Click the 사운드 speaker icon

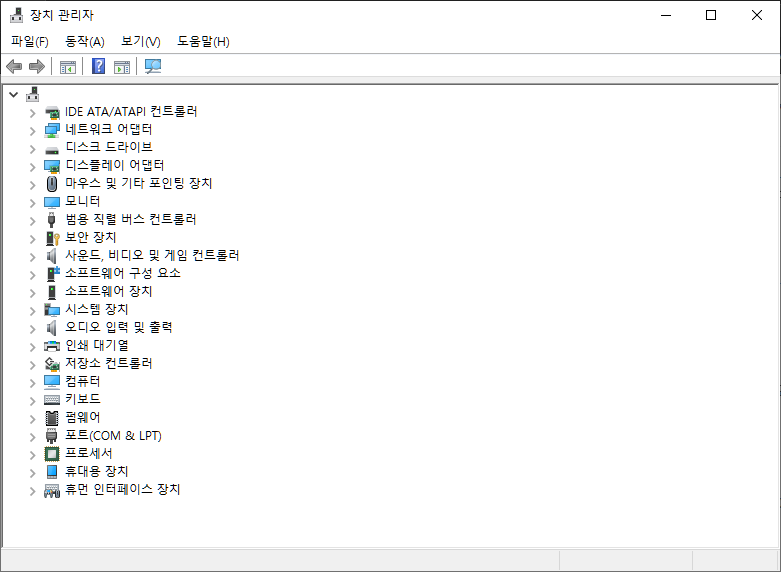pos(52,256)
